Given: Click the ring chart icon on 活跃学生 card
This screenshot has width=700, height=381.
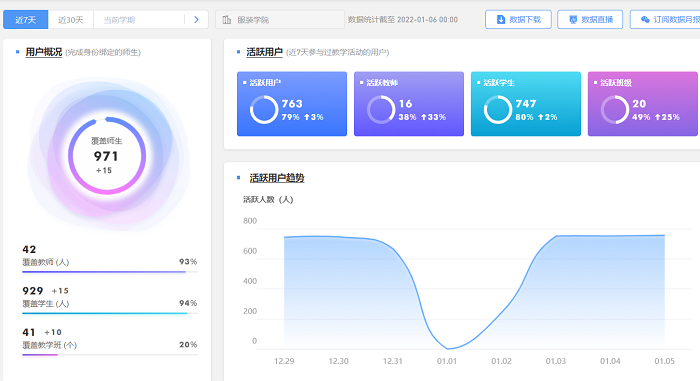Looking at the screenshot, I should tap(498, 110).
